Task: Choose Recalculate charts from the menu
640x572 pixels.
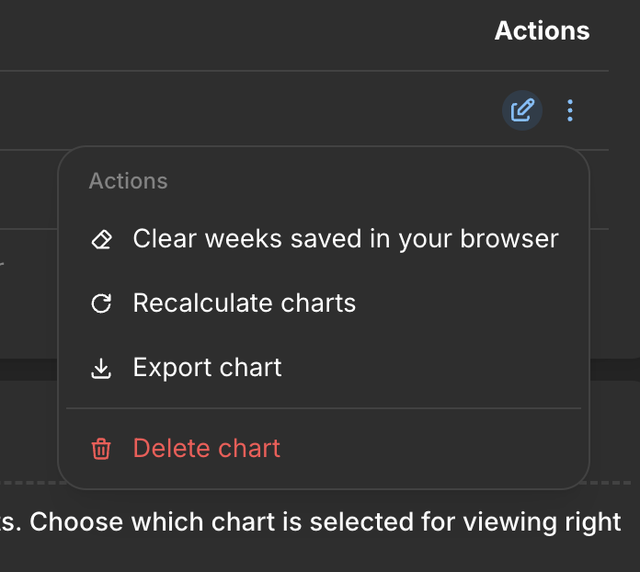Action: pyautogui.click(x=324, y=303)
